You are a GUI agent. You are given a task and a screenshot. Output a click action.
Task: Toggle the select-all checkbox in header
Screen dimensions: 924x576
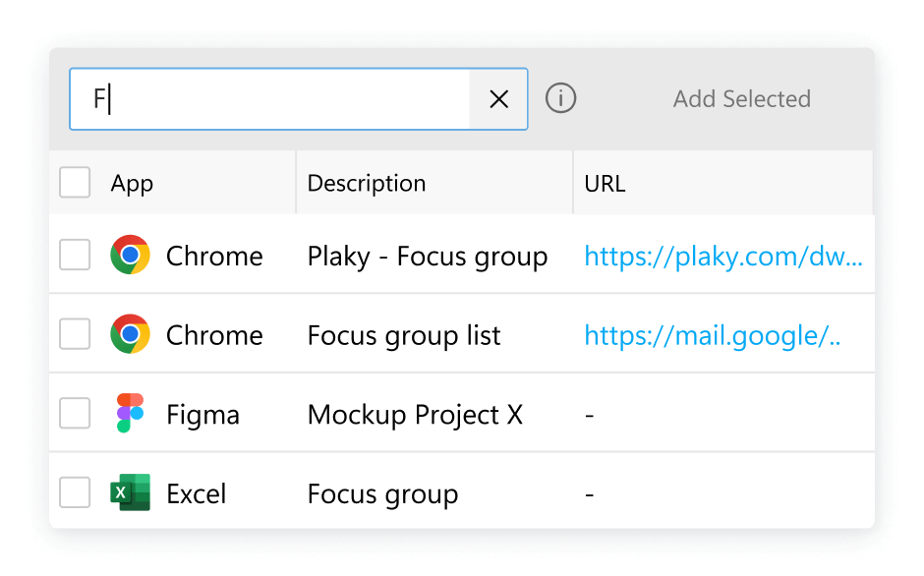pos(75,183)
